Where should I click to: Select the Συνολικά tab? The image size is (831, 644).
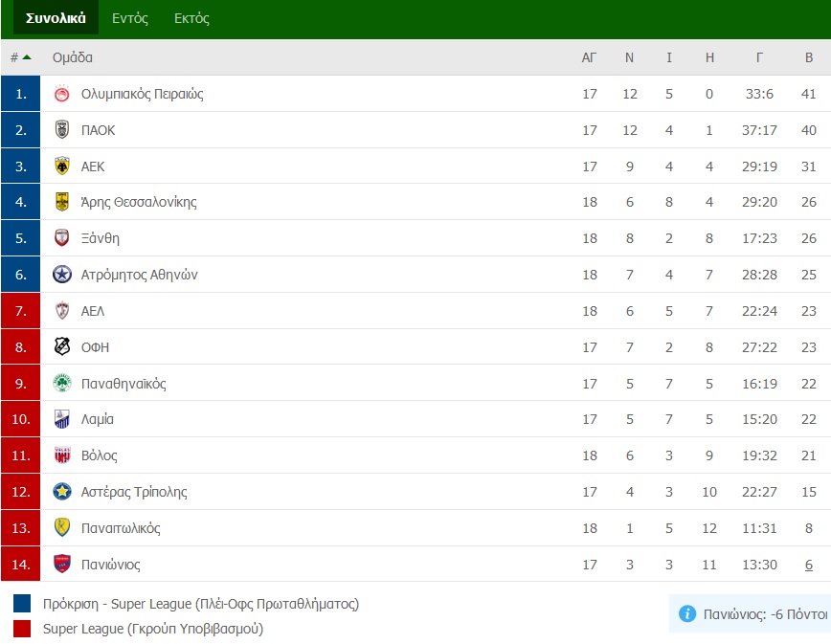pyautogui.click(x=56, y=18)
